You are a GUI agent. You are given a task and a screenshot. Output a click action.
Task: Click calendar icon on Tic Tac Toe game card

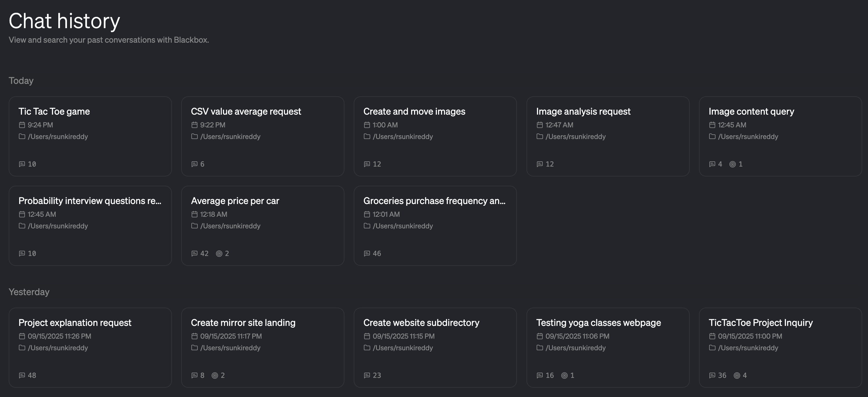pyautogui.click(x=22, y=125)
